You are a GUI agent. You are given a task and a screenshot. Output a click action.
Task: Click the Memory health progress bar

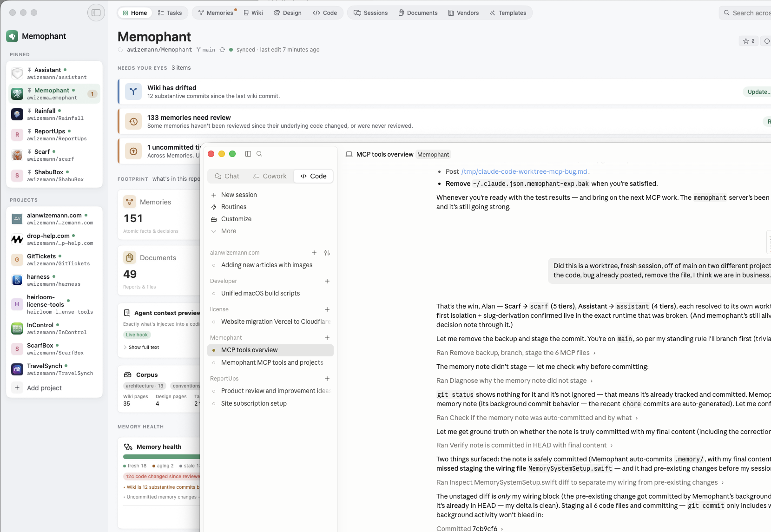pyautogui.click(x=161, y=457)
